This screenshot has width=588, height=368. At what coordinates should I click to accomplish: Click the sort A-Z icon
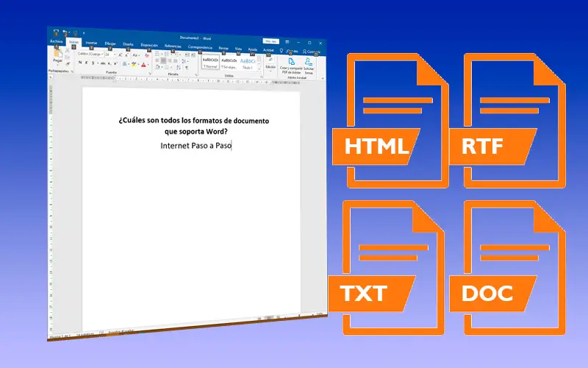coord(179,67)
